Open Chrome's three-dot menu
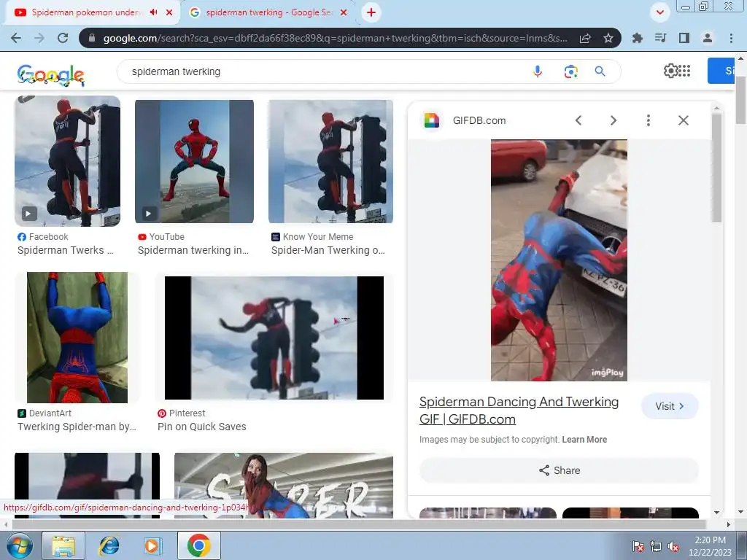This screenshot has width=747, height=560. (x=731, y=38)
